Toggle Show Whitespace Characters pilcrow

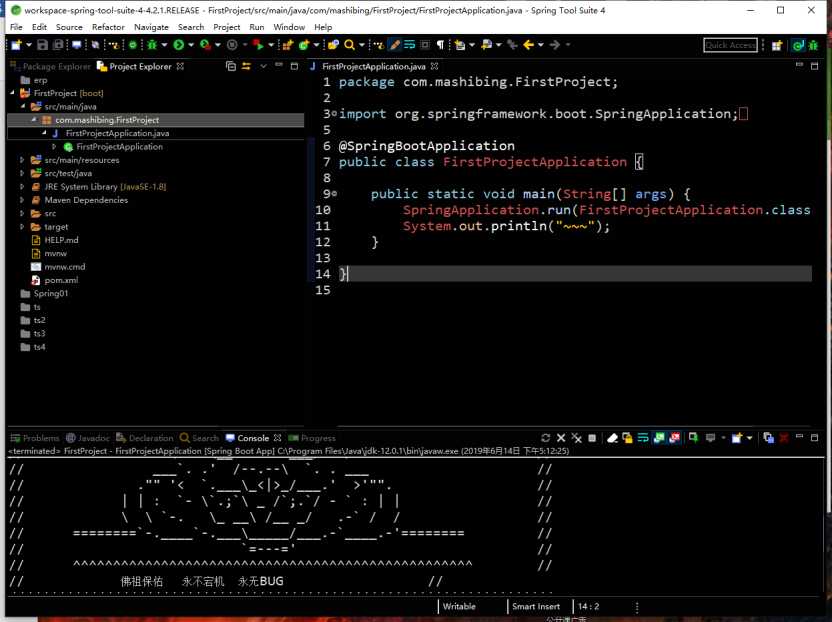click(x=440, y=45)
